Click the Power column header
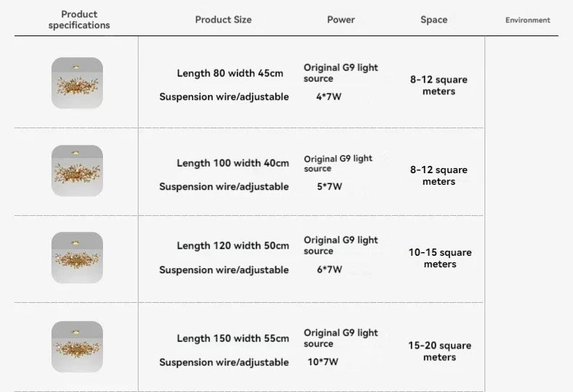 point(341,20)
